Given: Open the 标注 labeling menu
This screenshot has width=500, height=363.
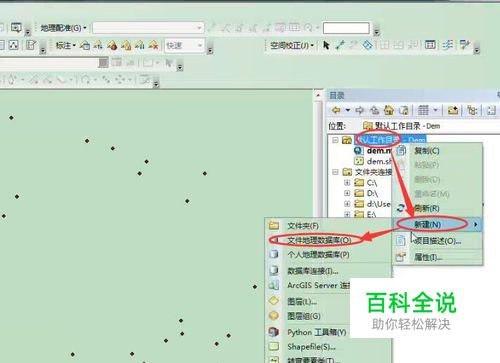Looking at the screenshot, I should pos(65,45).
